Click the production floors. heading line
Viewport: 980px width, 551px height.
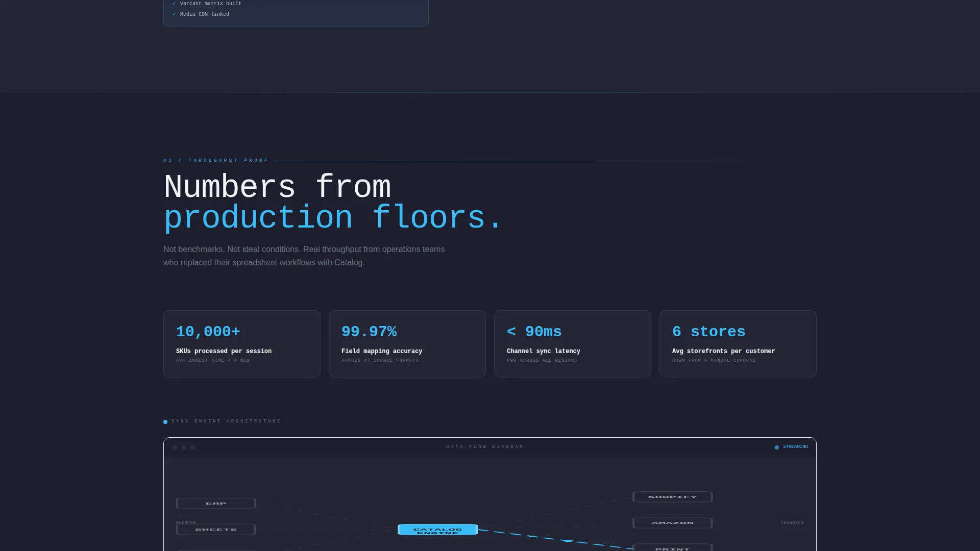tap(333, 218)
